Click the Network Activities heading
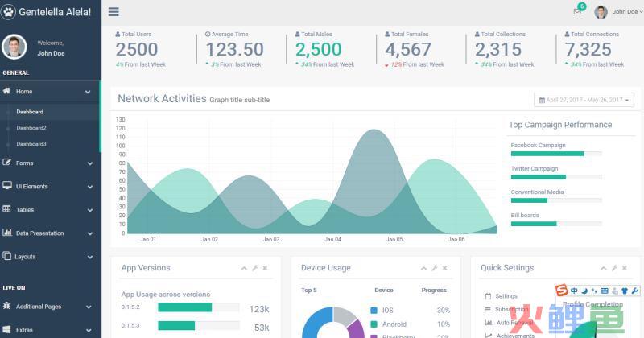 pyautogui.click(x=162, y=98)
